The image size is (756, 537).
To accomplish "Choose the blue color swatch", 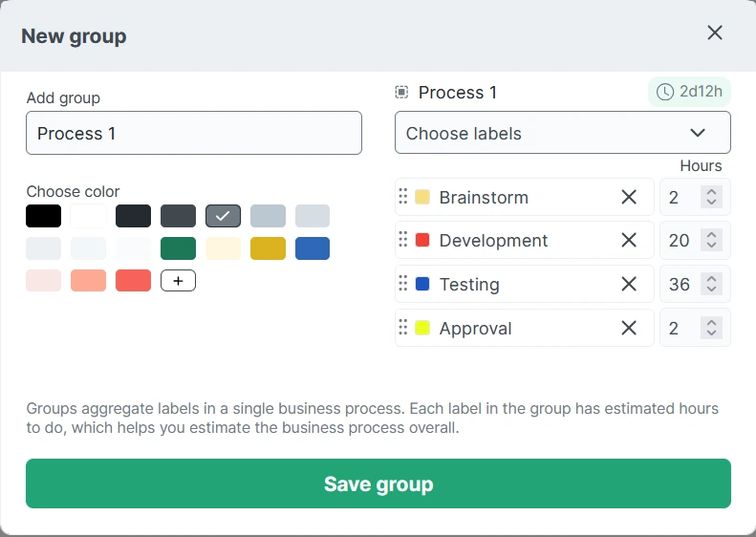I will point(313,248).
